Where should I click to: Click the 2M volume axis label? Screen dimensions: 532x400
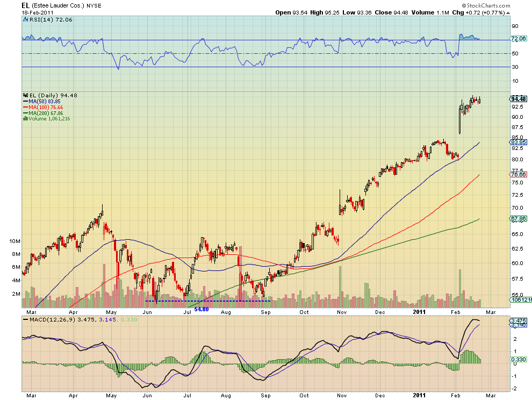(16, 294)
